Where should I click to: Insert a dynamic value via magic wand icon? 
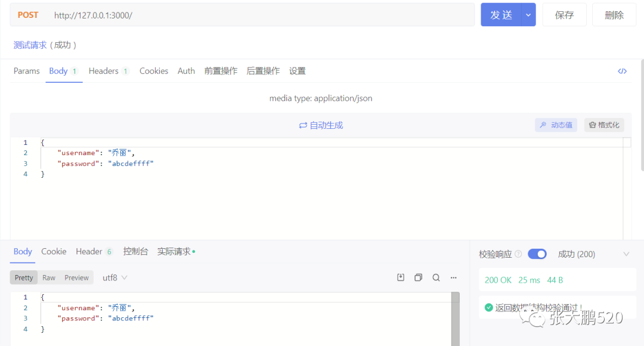[556, 125]
